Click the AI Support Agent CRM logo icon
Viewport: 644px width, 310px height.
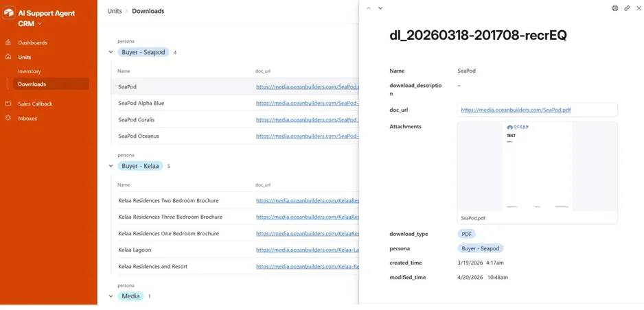coord(9,13)
